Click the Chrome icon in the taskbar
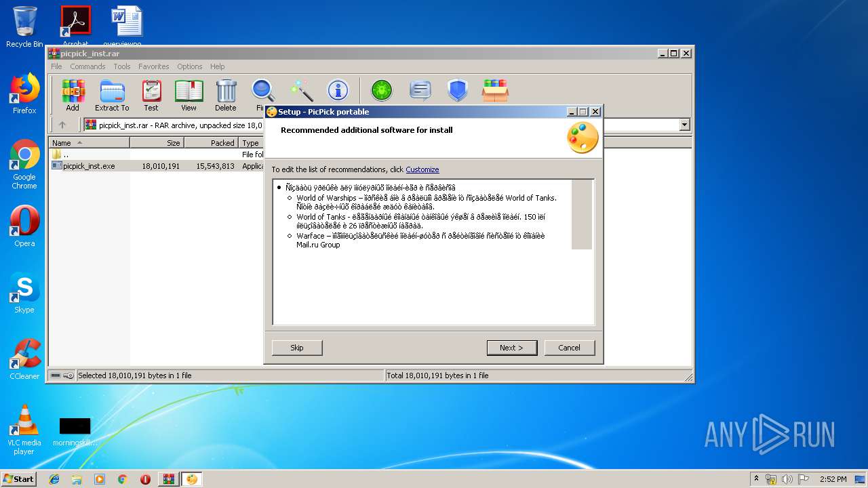This screenshot has height=488, width=868. [123, 479]
